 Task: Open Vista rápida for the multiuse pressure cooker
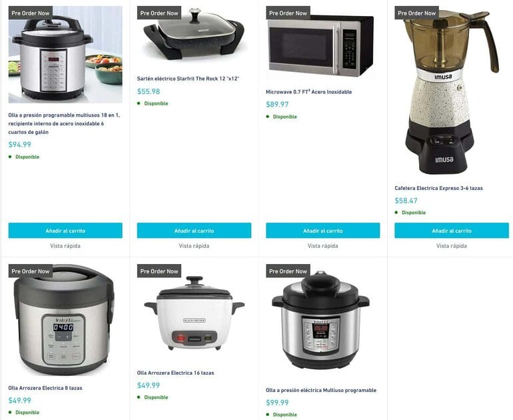[65, 246]
